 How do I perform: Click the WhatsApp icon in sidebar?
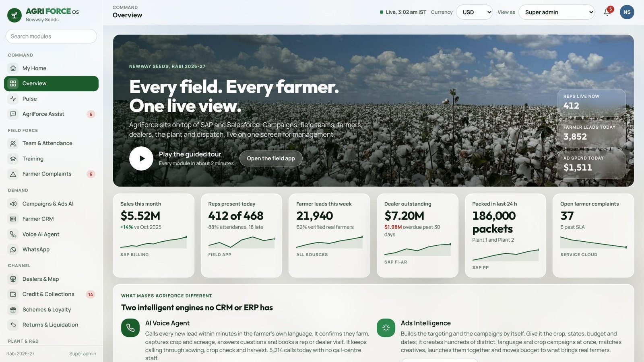[13, 250]
